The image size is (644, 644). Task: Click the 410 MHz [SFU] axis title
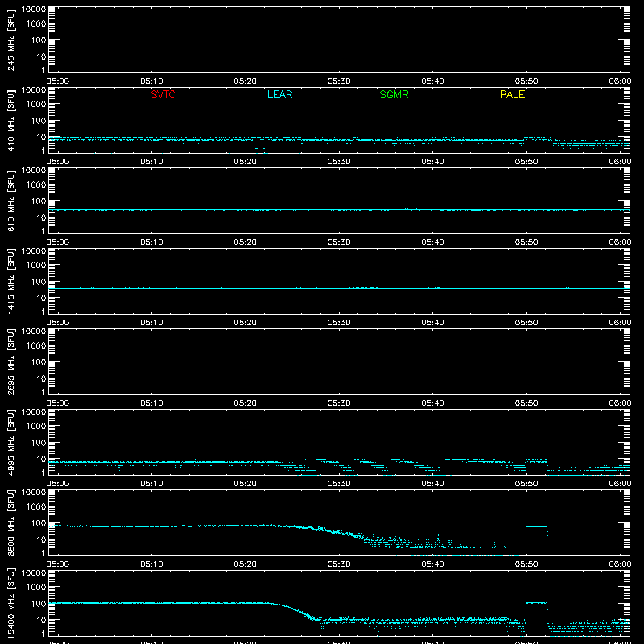(x=10, y=120)
